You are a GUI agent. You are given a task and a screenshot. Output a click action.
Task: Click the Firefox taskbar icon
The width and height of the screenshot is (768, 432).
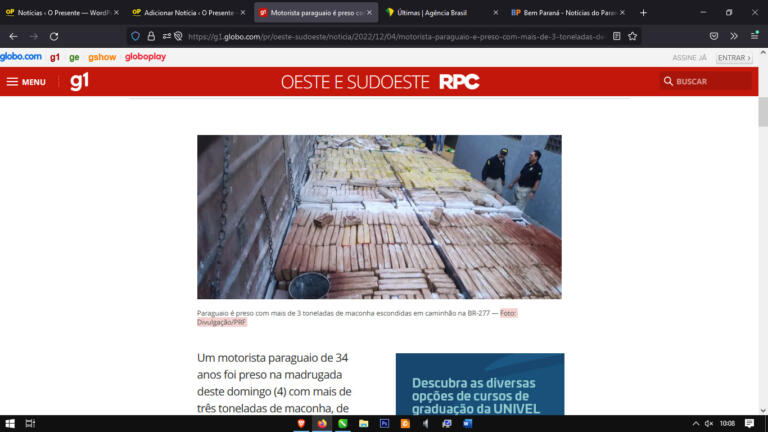pos(322,424)
